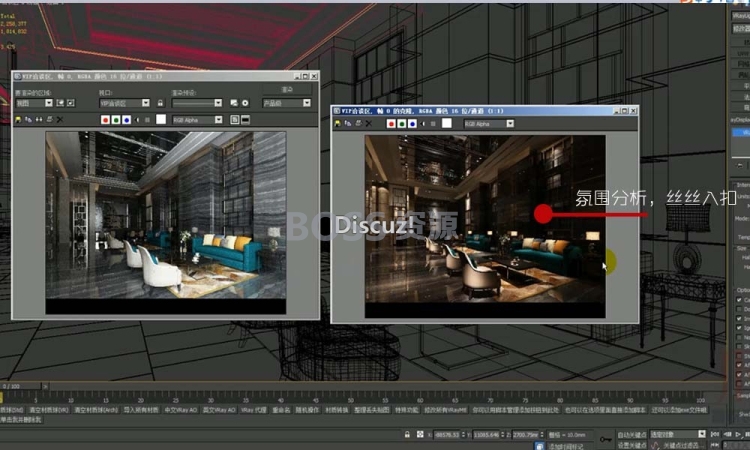Toggle lock to viewport padlock
This screenshot has width=750, height=450.
(x=160, y=103)
